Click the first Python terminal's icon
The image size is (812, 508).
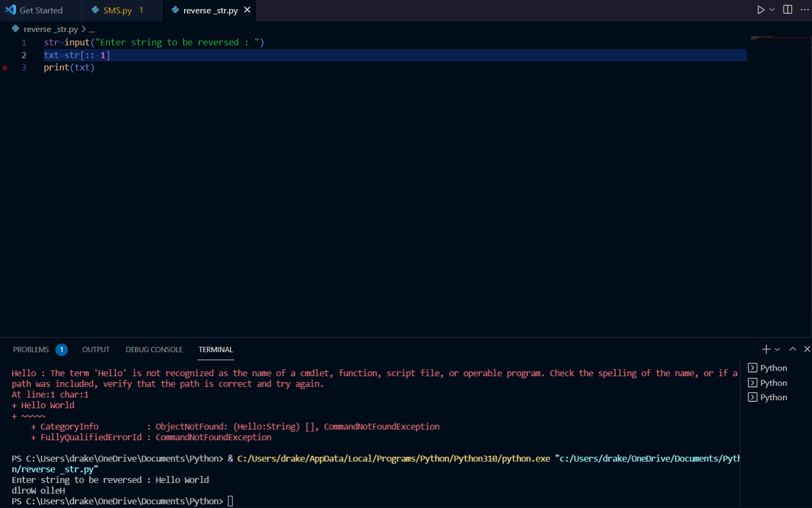pyautogui.click(x=752, y=368)
